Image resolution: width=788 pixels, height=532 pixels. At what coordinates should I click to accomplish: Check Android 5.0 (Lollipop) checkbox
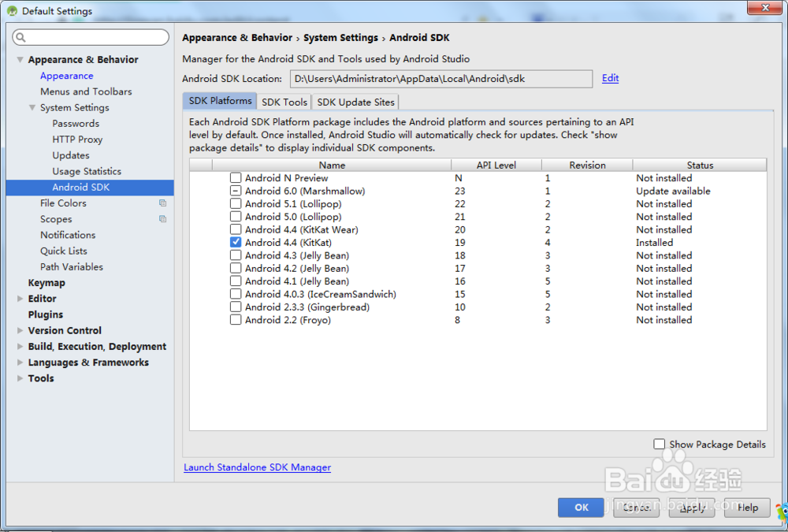click(235, 217)
